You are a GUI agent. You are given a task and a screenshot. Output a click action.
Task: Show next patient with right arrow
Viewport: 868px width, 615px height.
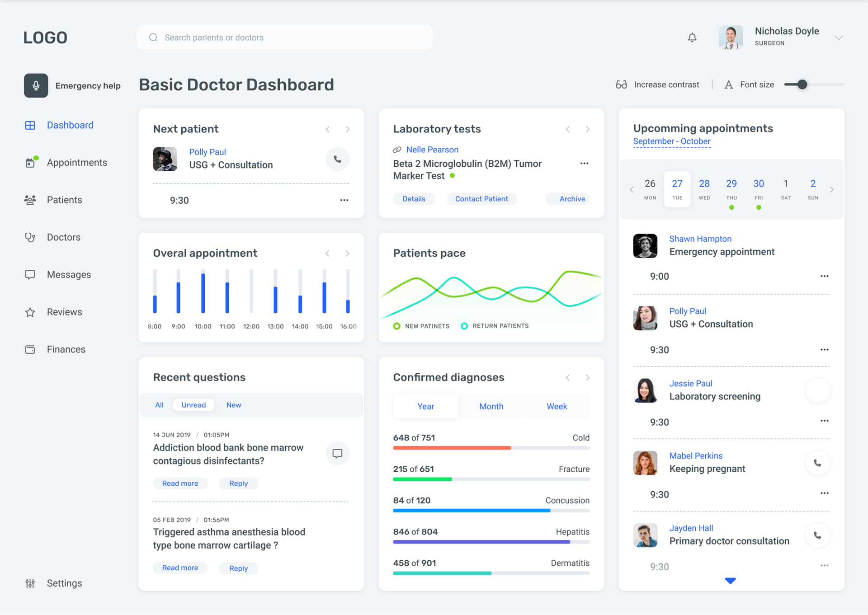348,129
